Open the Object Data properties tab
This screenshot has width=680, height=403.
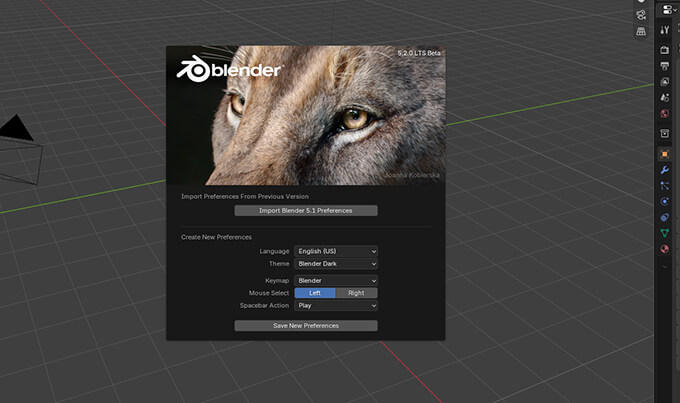[664, 233]
